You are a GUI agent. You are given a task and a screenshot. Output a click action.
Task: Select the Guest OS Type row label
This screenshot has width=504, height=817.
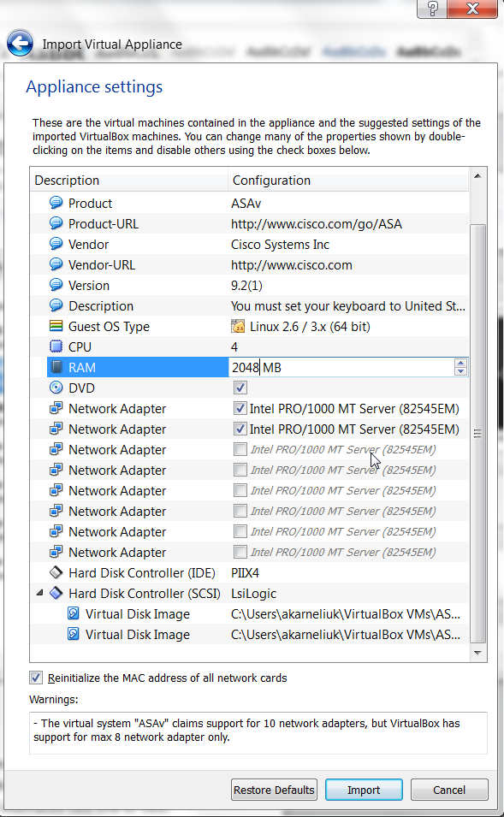tap(109, 327)
